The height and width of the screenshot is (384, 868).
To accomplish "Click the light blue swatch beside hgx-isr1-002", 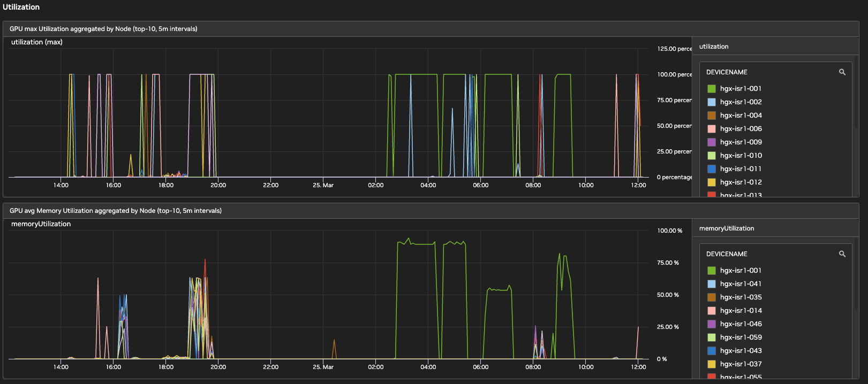I will 712,102.
